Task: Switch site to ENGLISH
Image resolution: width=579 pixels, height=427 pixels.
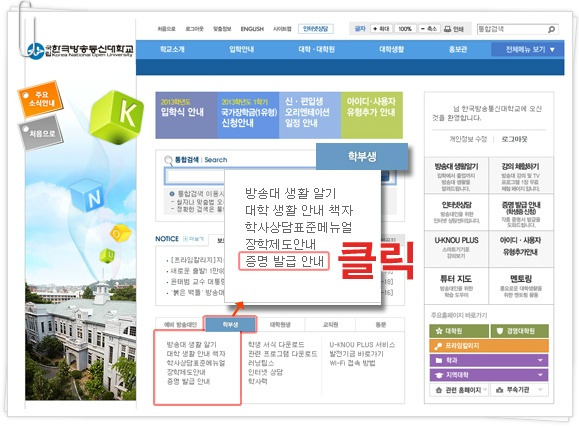Action: [x=252, y=29]
